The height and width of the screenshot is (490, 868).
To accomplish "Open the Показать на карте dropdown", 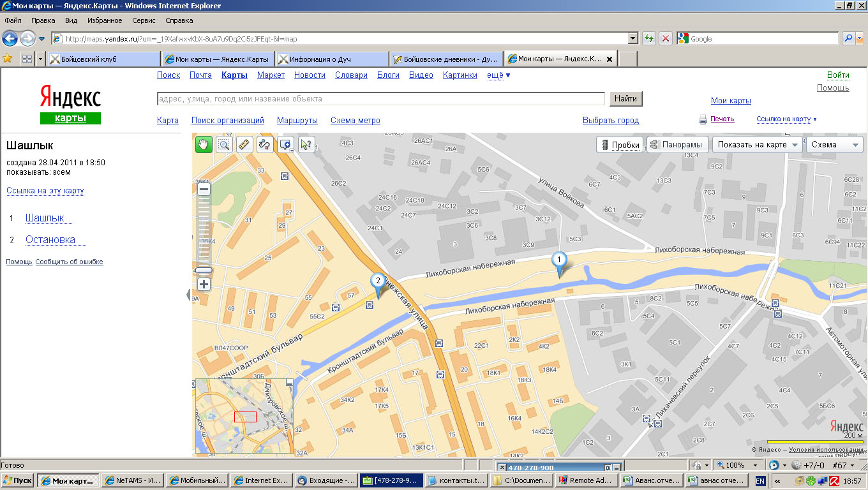I will (x=758, y=145).
